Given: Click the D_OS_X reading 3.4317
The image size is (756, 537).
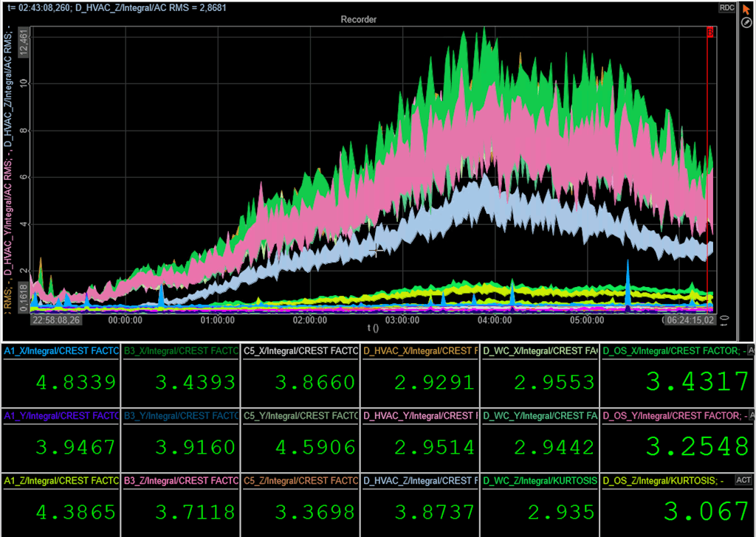Looking at the screenshot, I should [697, 381].
